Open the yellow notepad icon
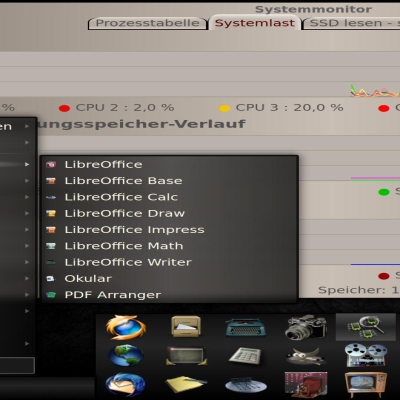Screen dimensions: 400x400 click(x=186, y=385)
